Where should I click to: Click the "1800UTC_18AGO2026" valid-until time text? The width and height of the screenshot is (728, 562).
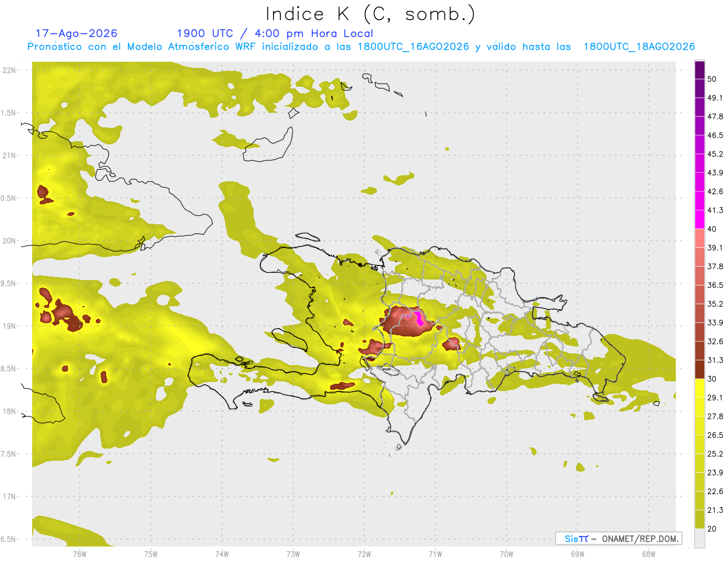point(639,47)
